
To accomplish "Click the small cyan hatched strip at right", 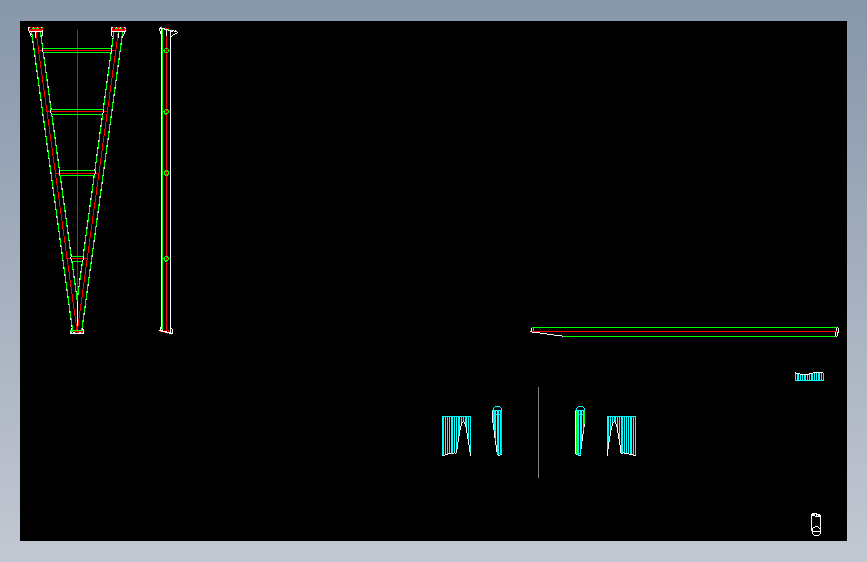I will tap(809, 377).
